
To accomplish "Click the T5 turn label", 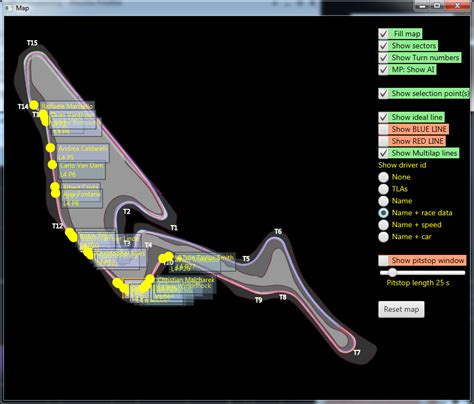I will pyautogui.click(x=246, y=259).
